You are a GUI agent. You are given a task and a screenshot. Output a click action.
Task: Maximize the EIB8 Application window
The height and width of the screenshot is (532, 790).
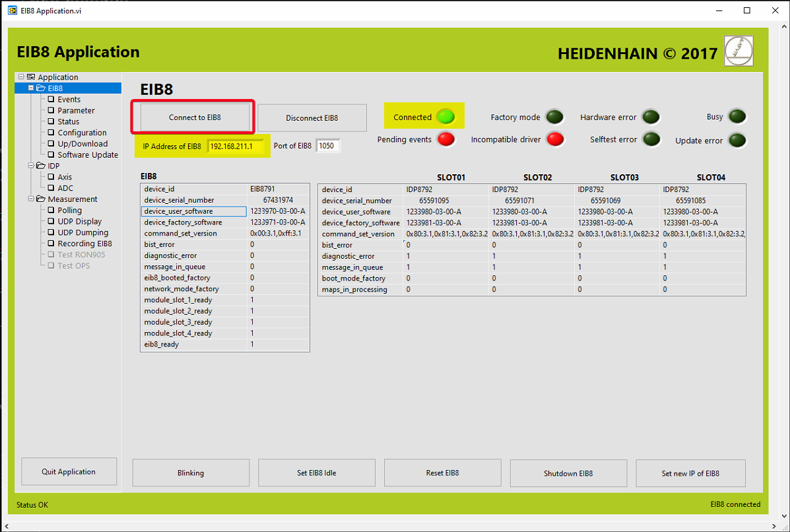(747, 11)
